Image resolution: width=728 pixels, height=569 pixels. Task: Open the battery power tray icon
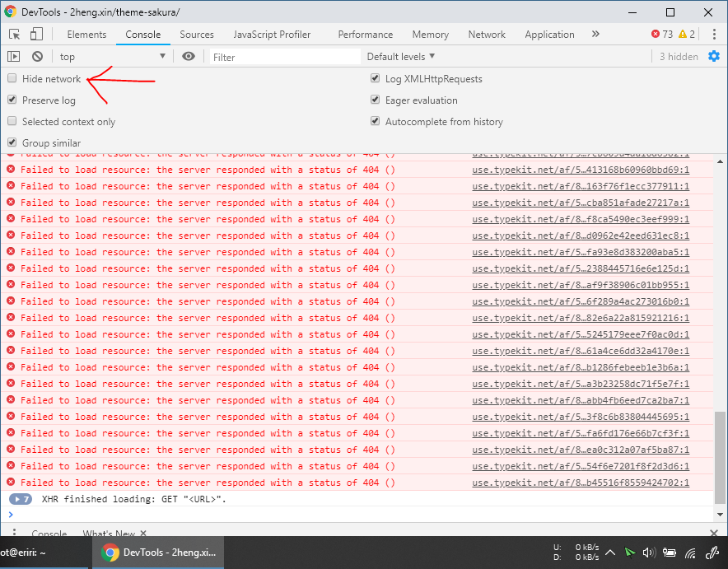[x=669, y=553]
